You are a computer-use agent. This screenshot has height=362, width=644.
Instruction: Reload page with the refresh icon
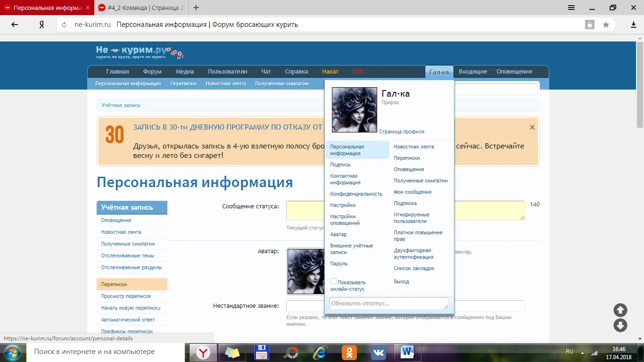click(x=64, y=25)
